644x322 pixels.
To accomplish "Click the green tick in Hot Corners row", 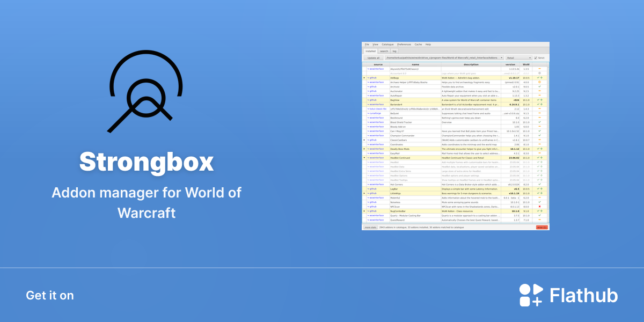I will coord(539,184).
